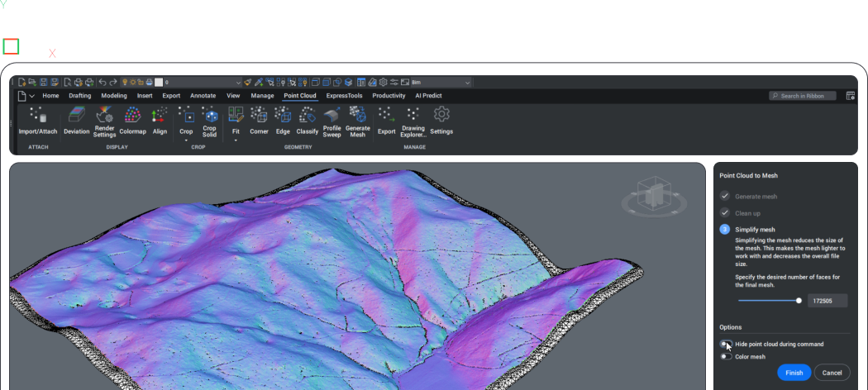Pick the Corner geometry tool
Image resolution: width=868 pixels, height=390 pixels.
pos(259,121)
